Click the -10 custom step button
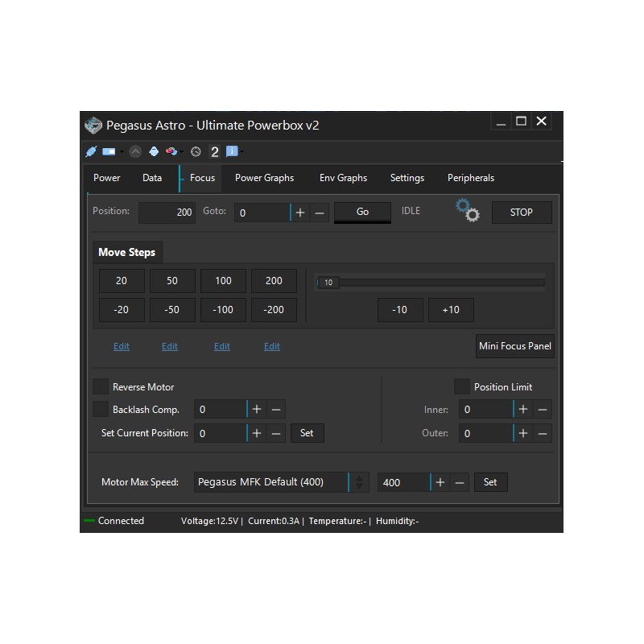The width and height of the screenshot is (644, 644). [x=400, y=310]
